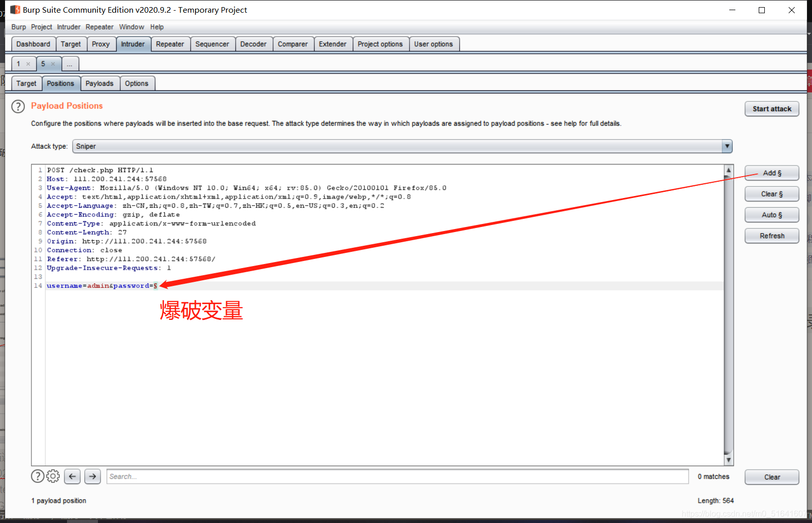Viewport: 812px width, 523px height.
Task: Click the User-Agent header line
Action: (x=247, y=188)
